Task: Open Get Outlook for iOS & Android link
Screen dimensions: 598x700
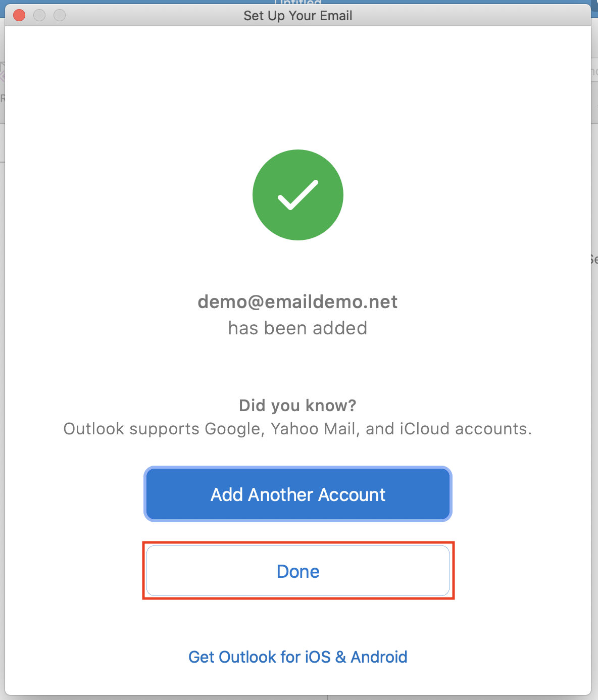Action: pyautogui.click(x=298, y=657)
